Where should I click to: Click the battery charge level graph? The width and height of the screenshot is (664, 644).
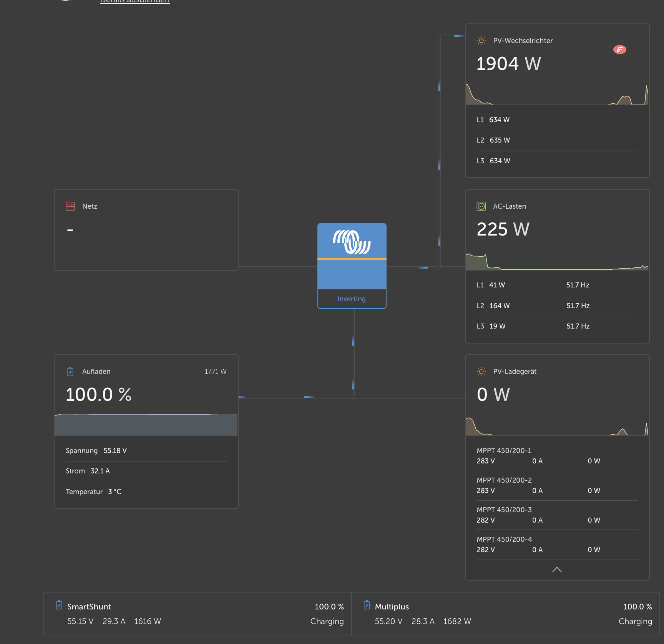146,424
